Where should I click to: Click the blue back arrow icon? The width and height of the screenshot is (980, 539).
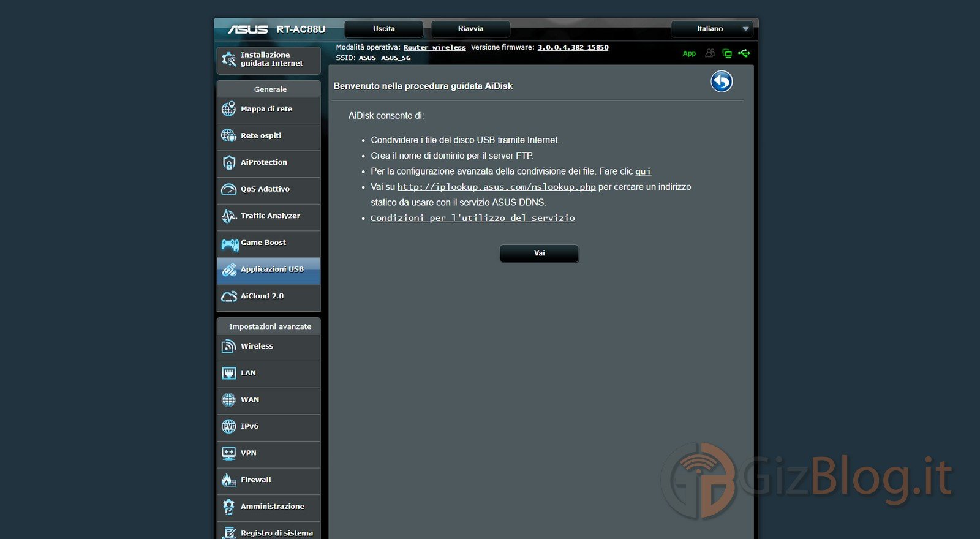[x=722, y=81]
